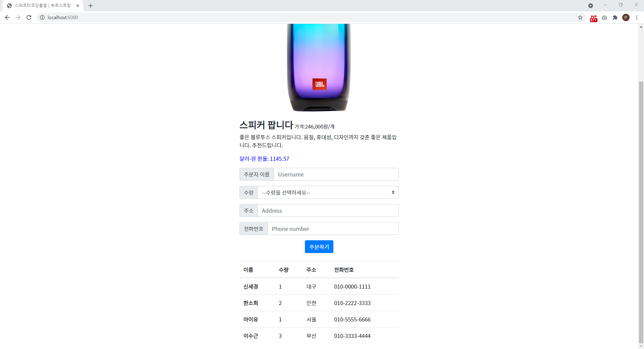Open the extensions puzzle-piece icon

coord(615,17)
